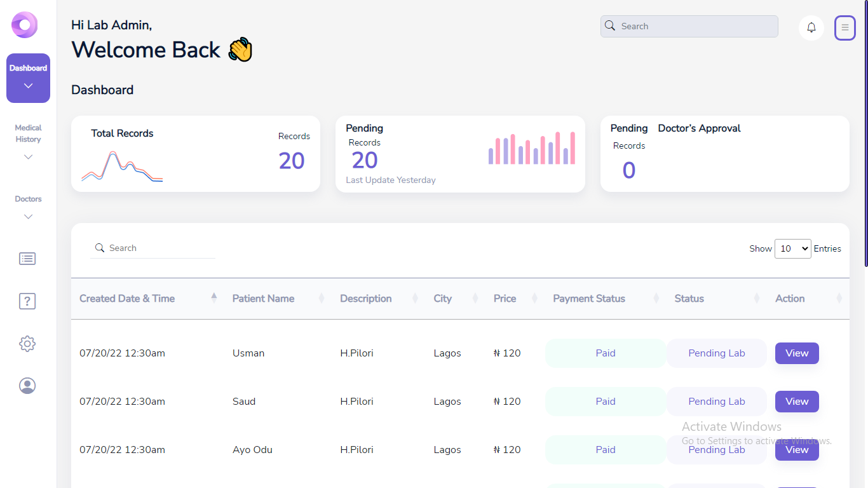The height and width of the screenshot is (488, 868).
Task: View Usman's record
Action: 797,353
